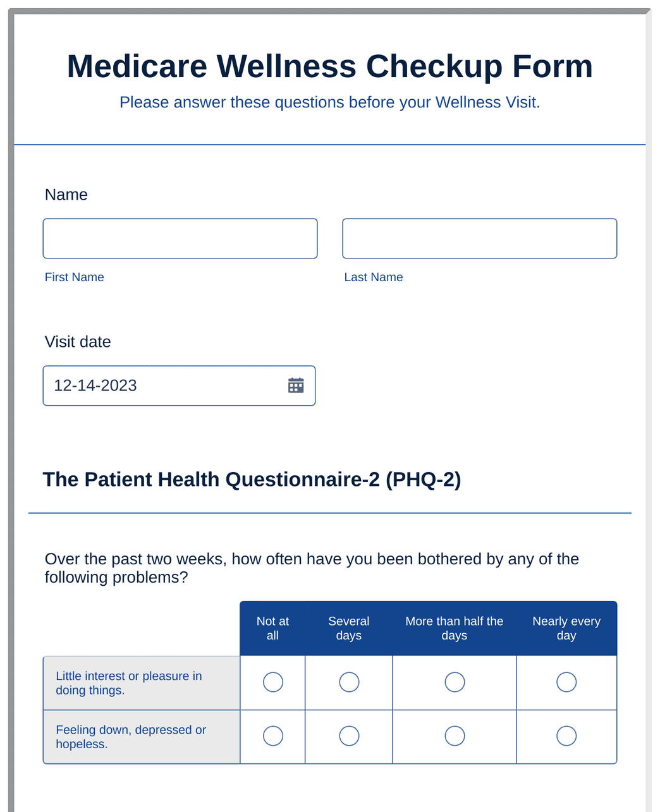Click the 'First Name' label text

74,277
